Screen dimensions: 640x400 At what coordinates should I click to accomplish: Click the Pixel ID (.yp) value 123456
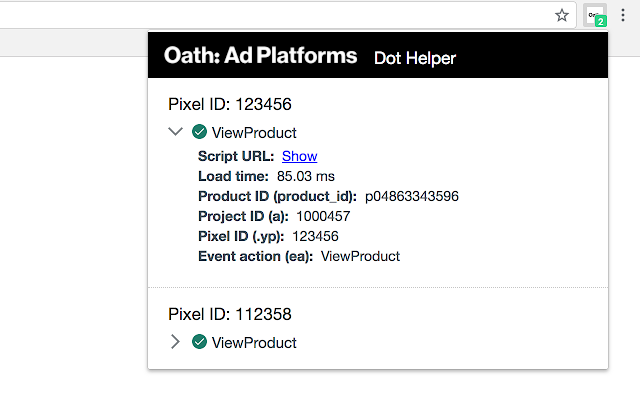[x=315, y=236]
